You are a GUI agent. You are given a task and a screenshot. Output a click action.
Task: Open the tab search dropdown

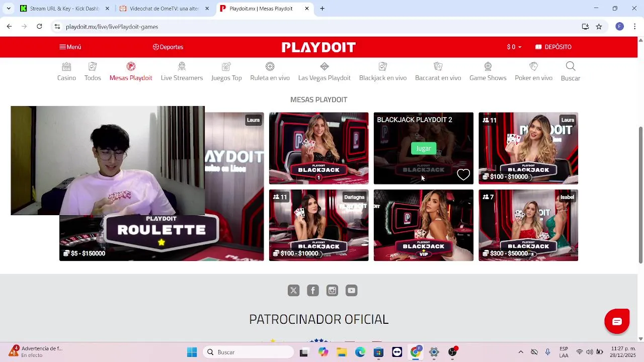8,9
